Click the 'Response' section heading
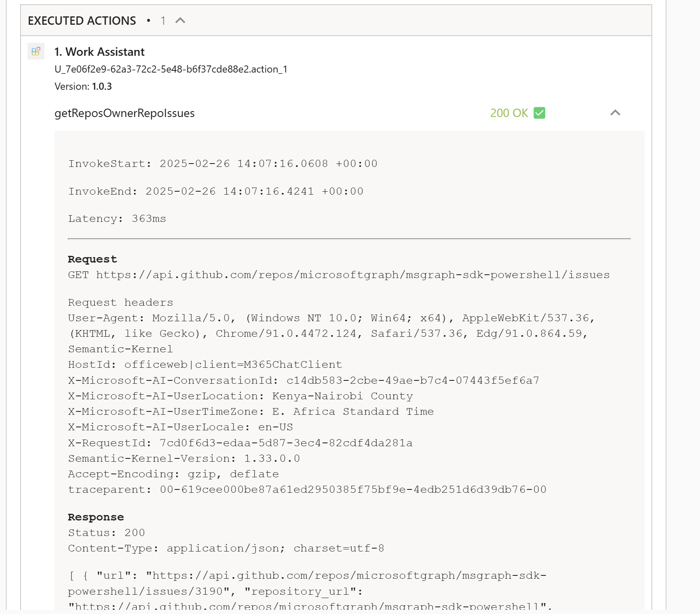The image size is (700, 614). (x=96, y=517)
